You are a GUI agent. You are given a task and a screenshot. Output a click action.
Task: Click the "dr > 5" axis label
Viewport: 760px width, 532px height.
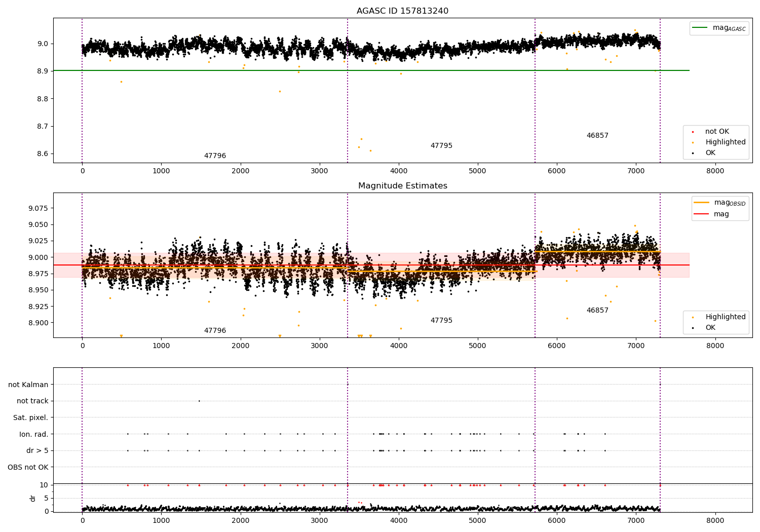[37, 451]
